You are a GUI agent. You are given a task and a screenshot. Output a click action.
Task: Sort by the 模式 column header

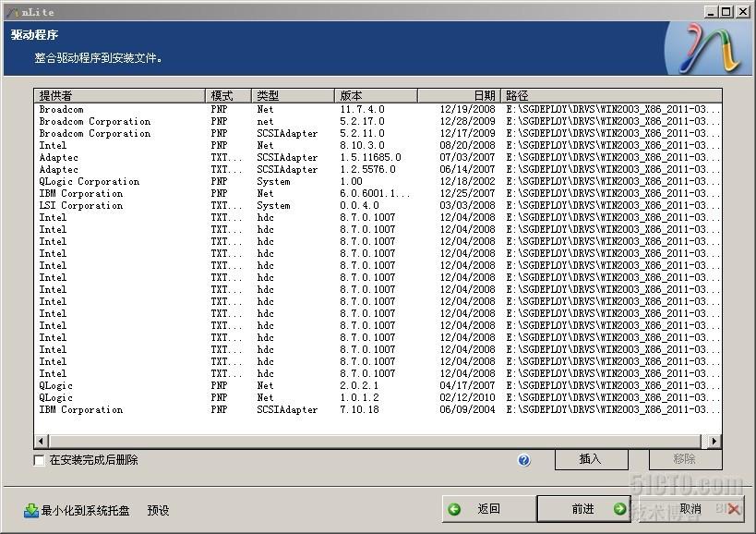[x=229, y=95]
